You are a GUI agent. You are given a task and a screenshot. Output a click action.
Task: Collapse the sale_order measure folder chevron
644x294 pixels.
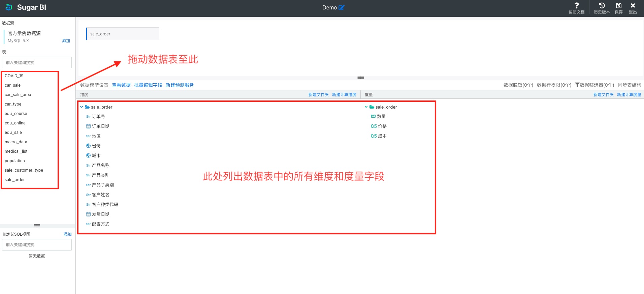pyautogui.click(x=366, y=107)
